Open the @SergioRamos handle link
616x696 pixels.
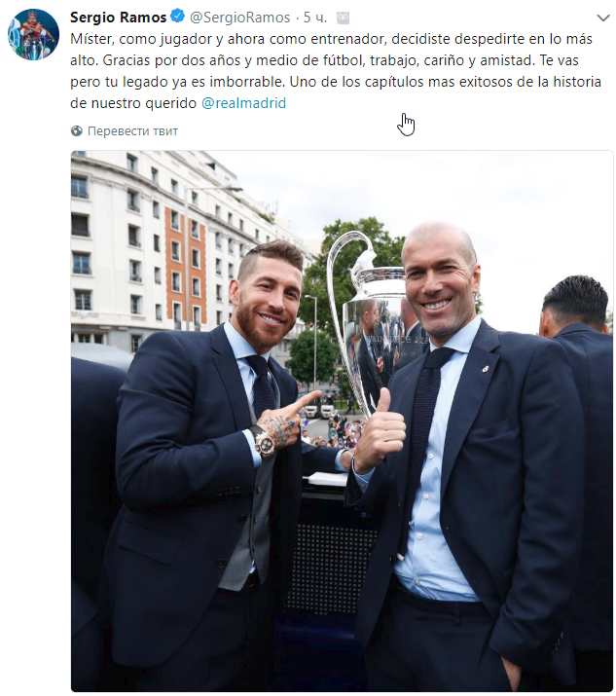click(x=239, y=18)
